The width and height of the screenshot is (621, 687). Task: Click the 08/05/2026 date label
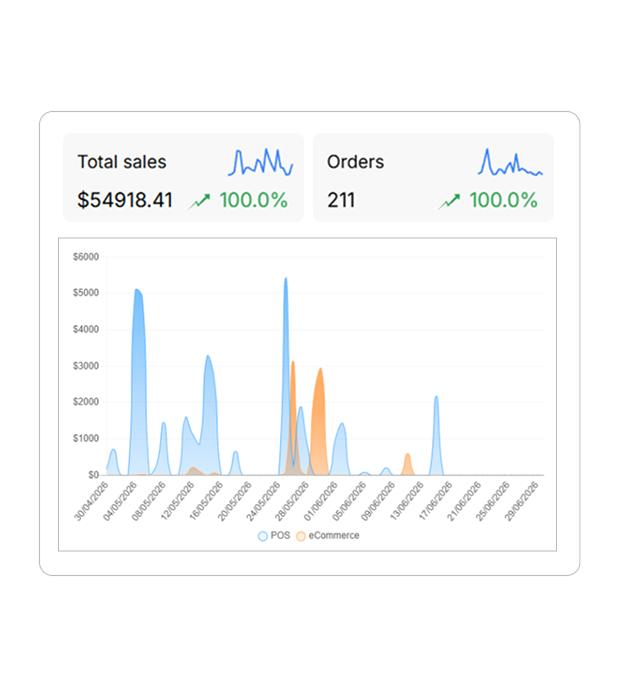click(149, 501)
